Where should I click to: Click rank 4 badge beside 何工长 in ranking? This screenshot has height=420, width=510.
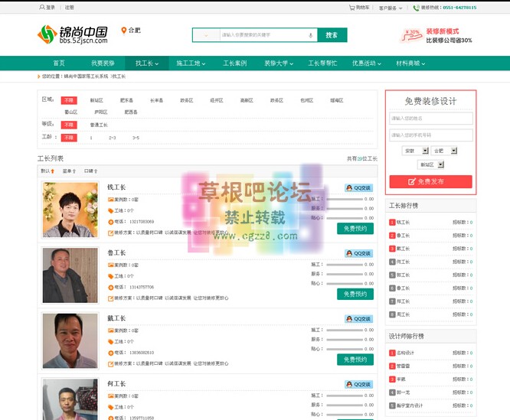pos(392,262)
